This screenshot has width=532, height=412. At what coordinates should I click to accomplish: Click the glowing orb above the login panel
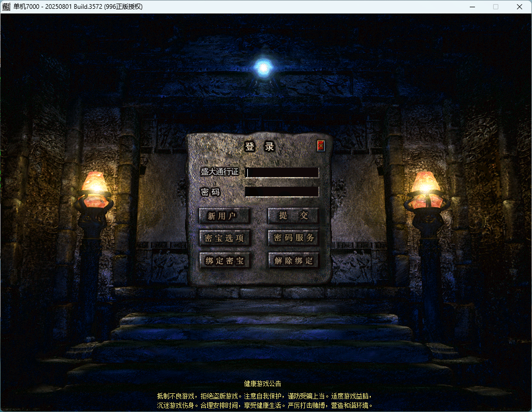point(263,66)
